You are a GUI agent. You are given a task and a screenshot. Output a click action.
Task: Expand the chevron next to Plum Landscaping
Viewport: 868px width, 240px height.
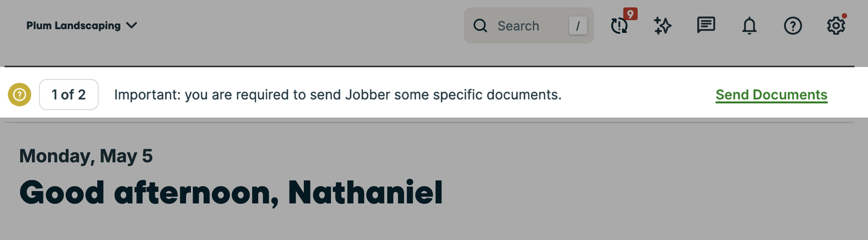coord(132,25)
